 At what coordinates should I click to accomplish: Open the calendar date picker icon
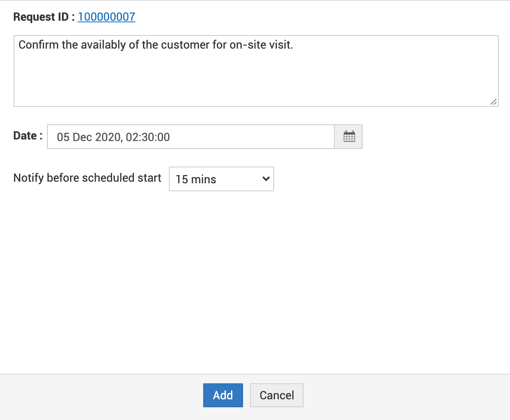[x=349, y=137]
